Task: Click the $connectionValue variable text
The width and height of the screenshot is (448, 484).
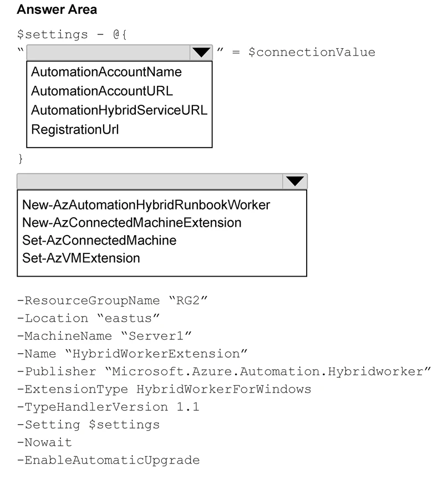Action: tap(312, 52)
